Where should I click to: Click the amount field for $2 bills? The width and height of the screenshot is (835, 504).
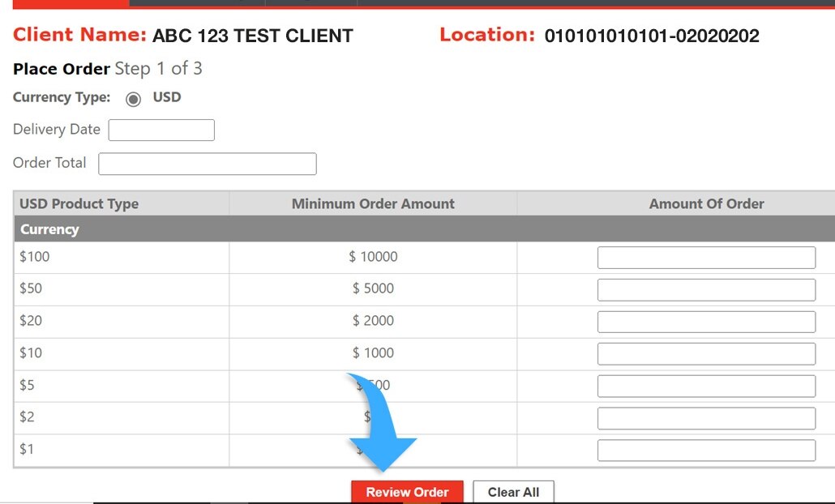tap(705, 418)
